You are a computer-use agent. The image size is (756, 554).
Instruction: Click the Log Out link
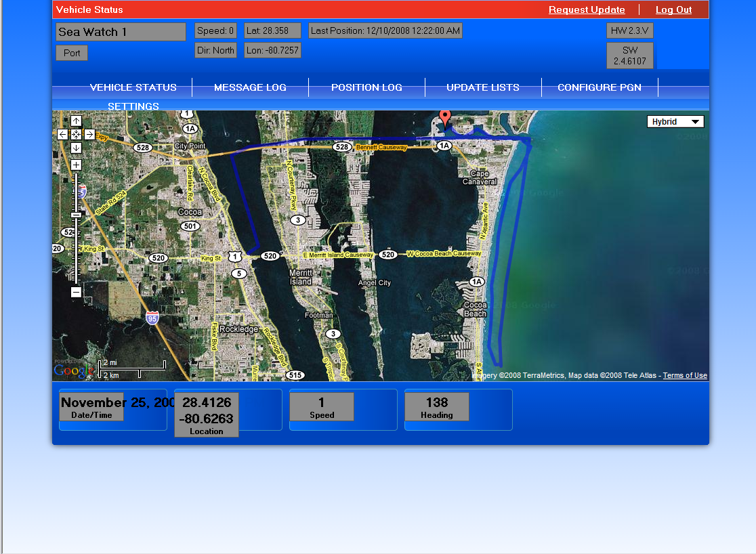(x=673, y=9)
